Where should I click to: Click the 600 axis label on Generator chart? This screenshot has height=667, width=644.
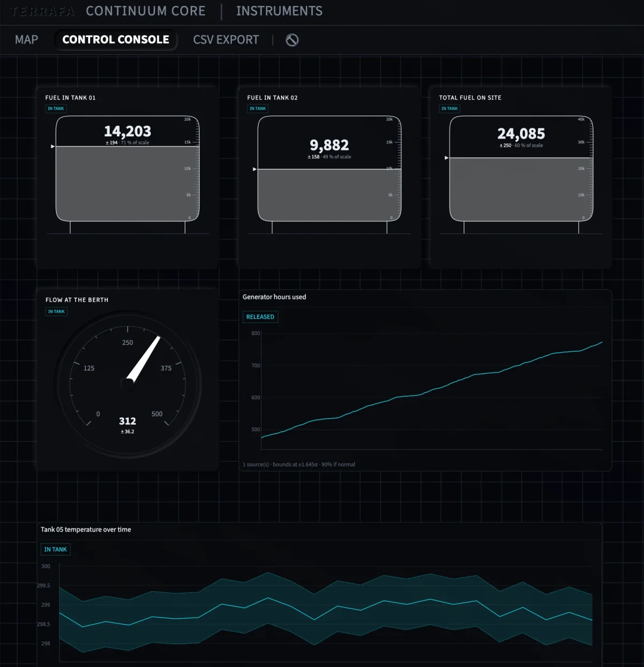(x=255, y=398)
